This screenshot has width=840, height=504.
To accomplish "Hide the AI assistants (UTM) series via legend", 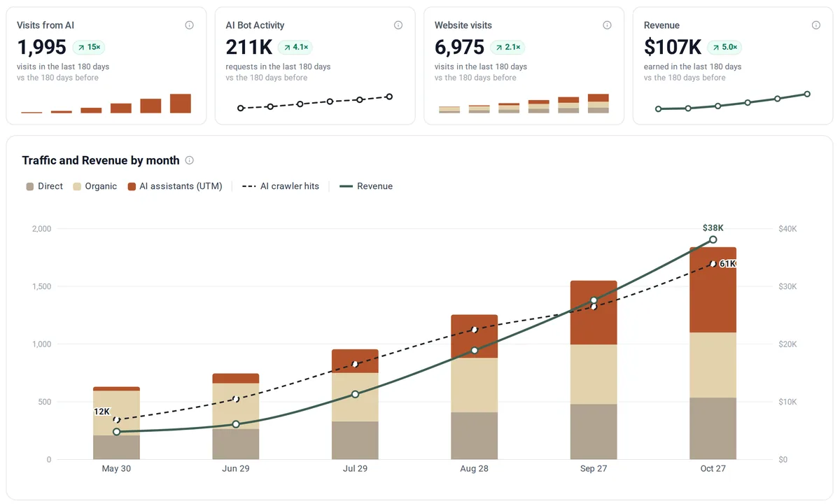I will coord(175,186).
